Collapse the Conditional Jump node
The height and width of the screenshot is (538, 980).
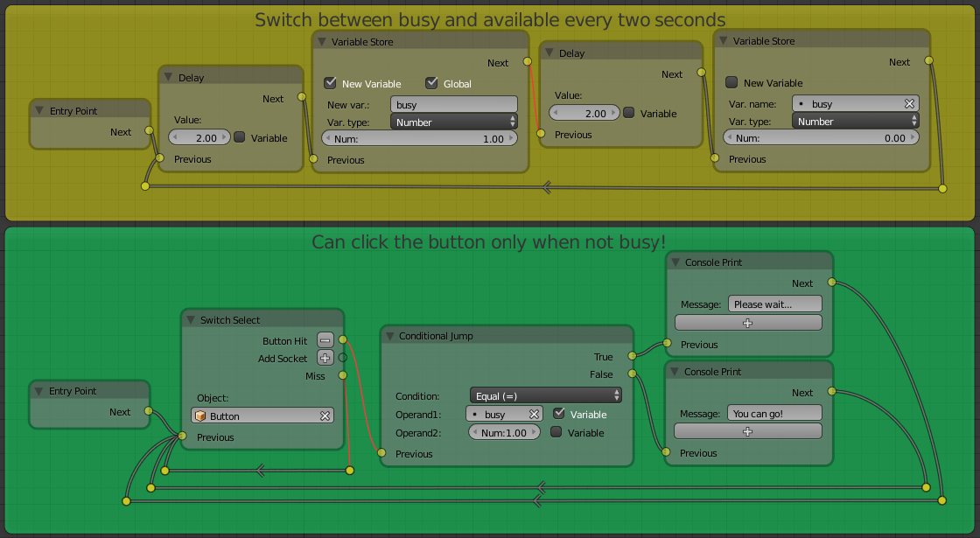coord(388,336)
